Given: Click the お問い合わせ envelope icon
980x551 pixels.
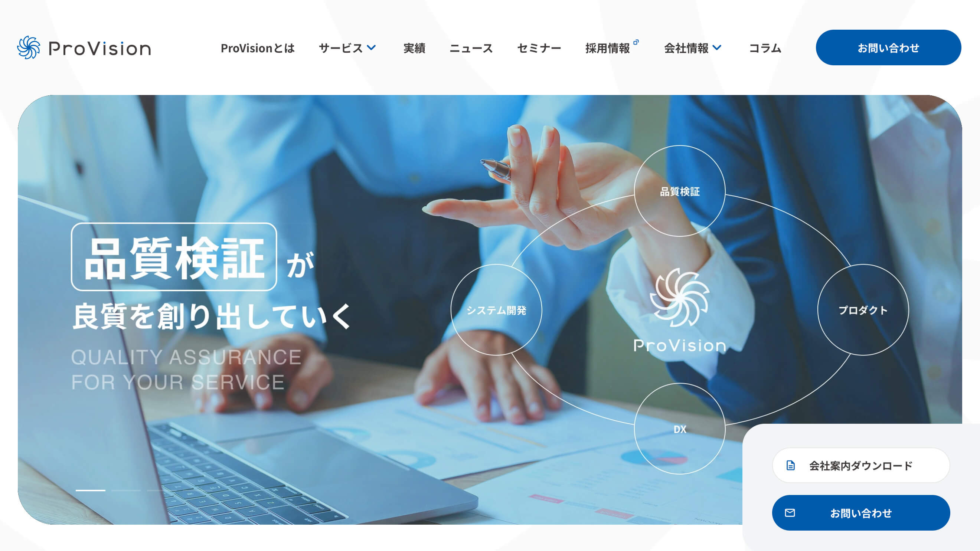Looking at the screenshot, I should [789, 513].
